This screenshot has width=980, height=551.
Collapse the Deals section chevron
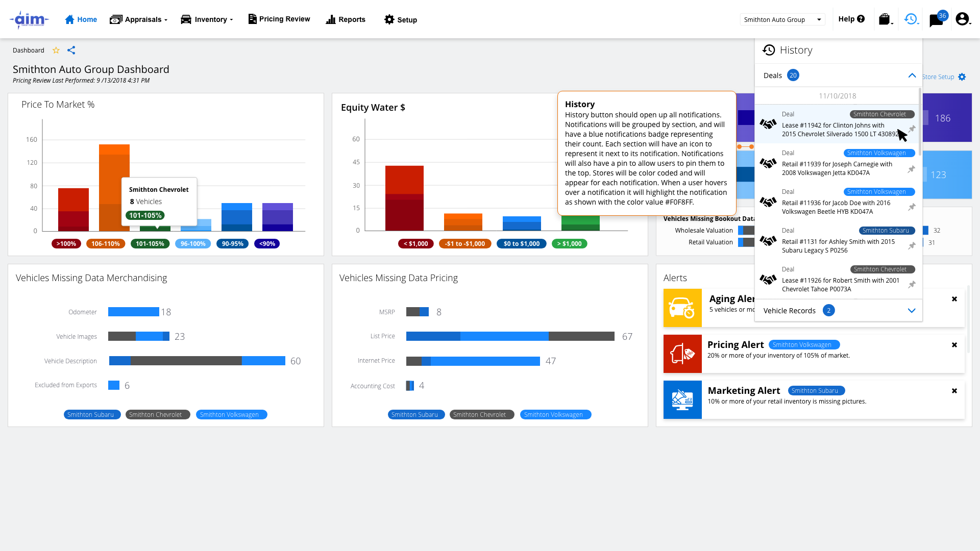912,76
